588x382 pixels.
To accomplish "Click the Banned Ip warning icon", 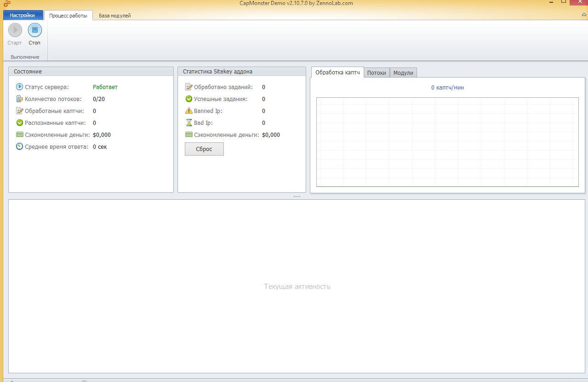I will click(189, 111).
